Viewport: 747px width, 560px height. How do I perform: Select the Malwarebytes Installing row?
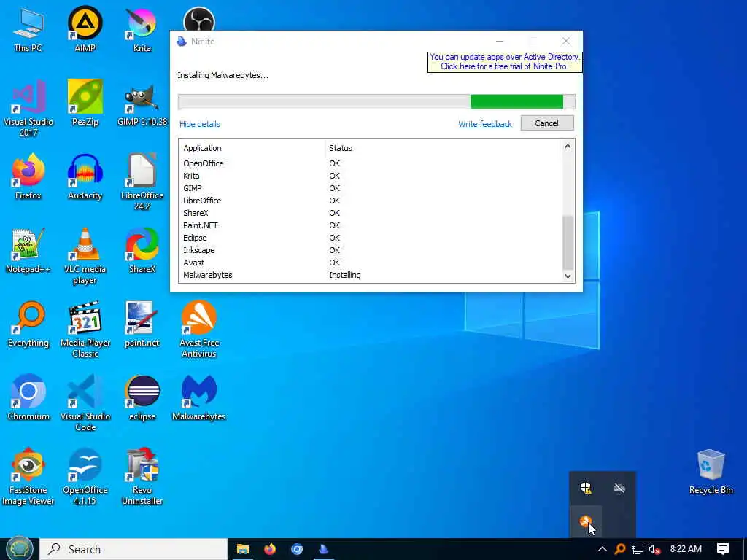coord(371,275)
